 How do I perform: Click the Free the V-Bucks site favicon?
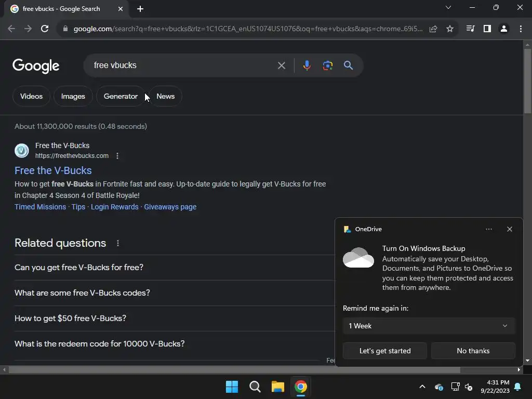22,151
